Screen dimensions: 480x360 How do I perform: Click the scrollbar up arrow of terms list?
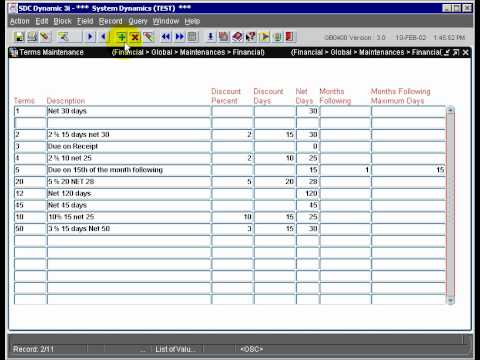tap(450, 110)
